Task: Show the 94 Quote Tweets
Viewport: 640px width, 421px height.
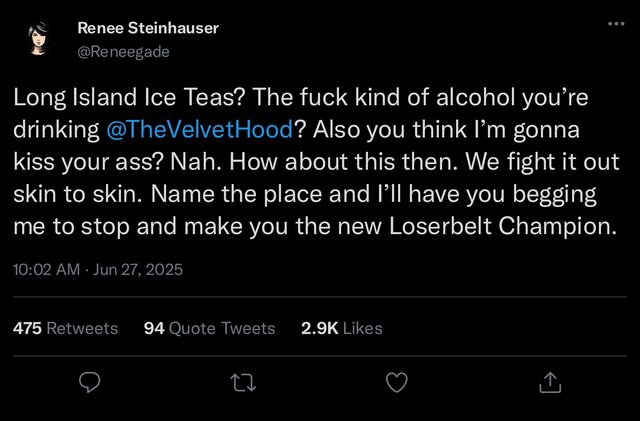Action: [x=209, y=328]
